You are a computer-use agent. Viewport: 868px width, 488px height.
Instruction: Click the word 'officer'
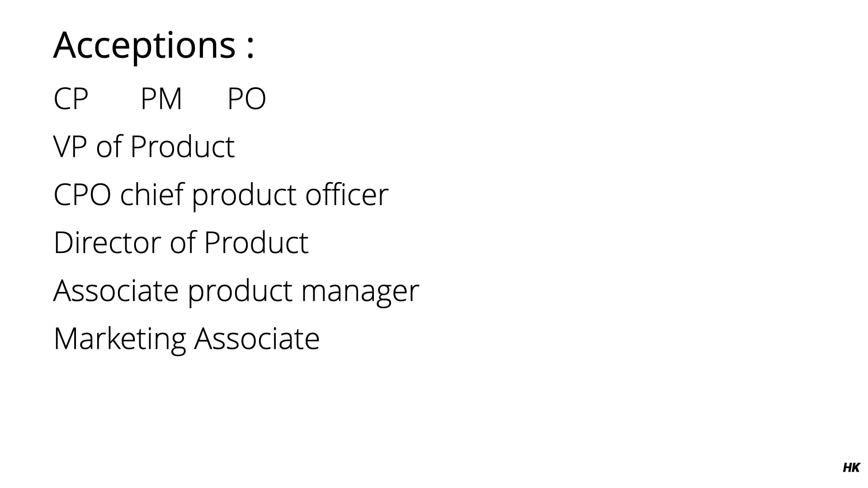[x=347, y=195]
